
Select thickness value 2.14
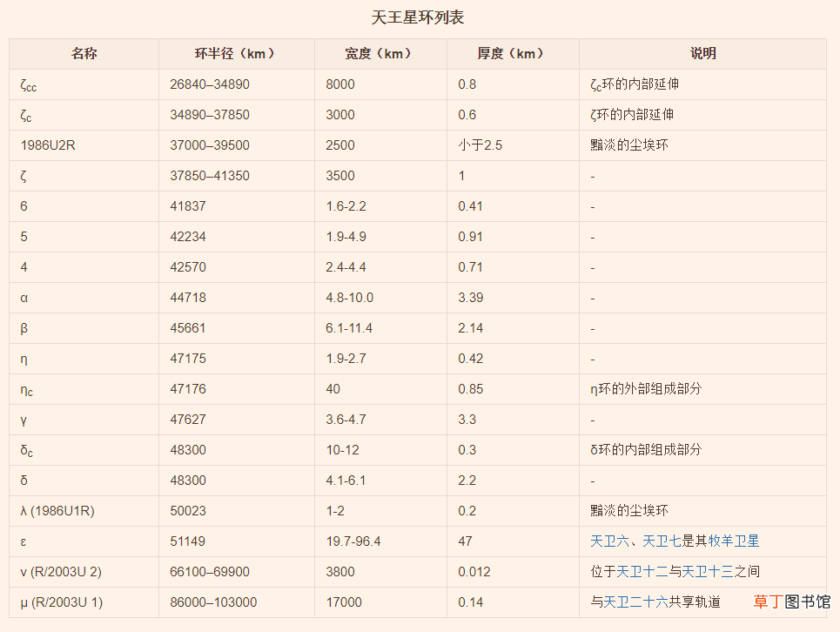[x=471, y=328]
